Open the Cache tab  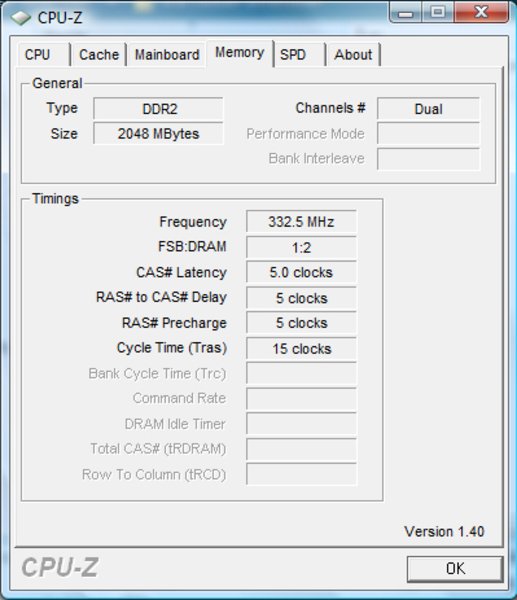(x=99, y=55)
